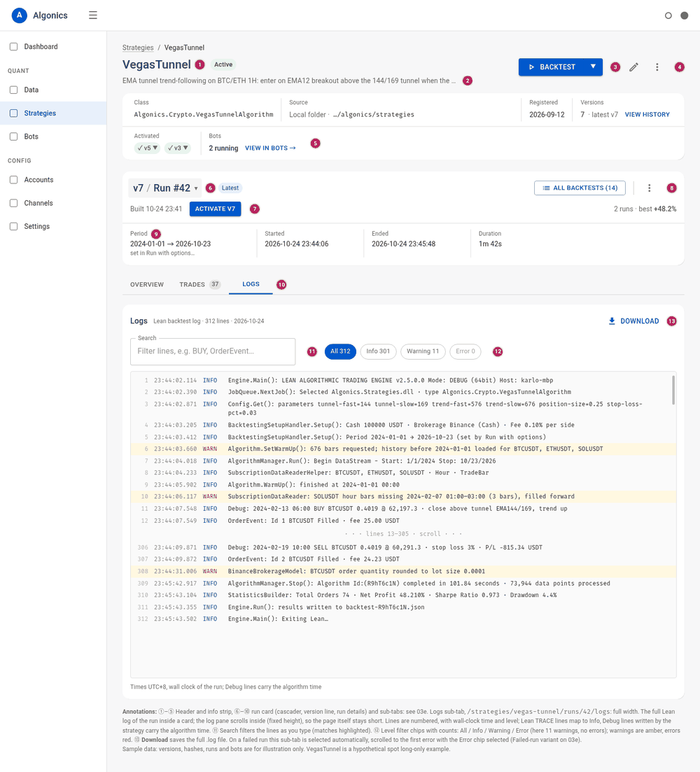Click the Accounts sidebar icon
This screenshot has height=772, width=700.
point(14,180)
